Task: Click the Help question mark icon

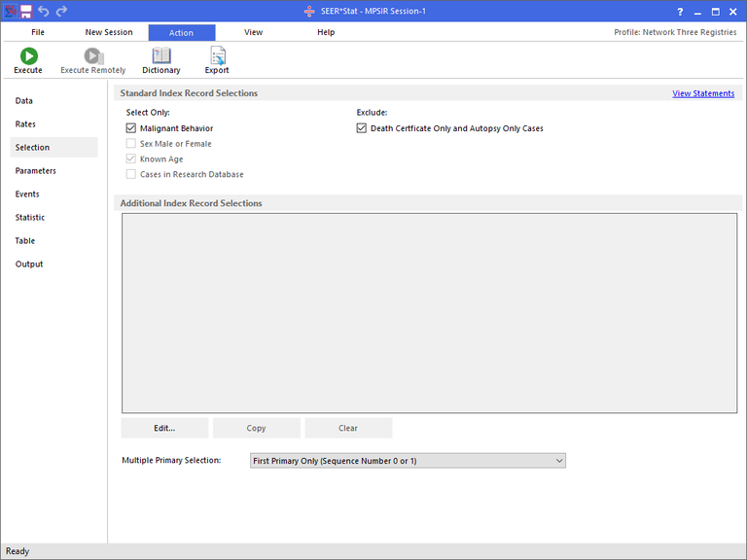Action: click(x=680, y=11)
